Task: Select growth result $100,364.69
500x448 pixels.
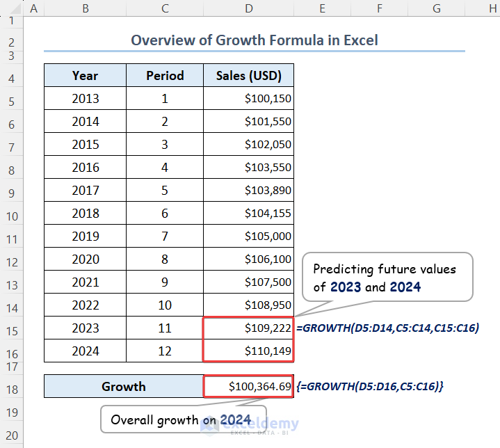Action: [249, 386]
